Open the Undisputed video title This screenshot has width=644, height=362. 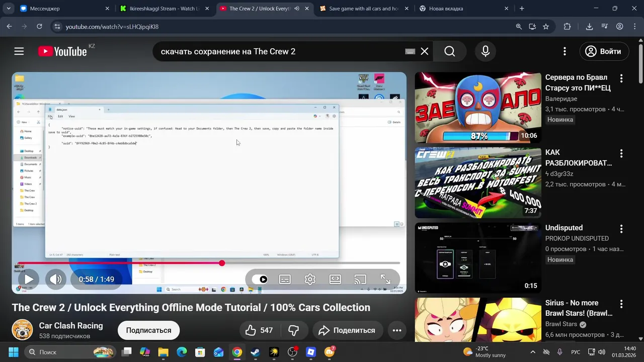point(563,228)
